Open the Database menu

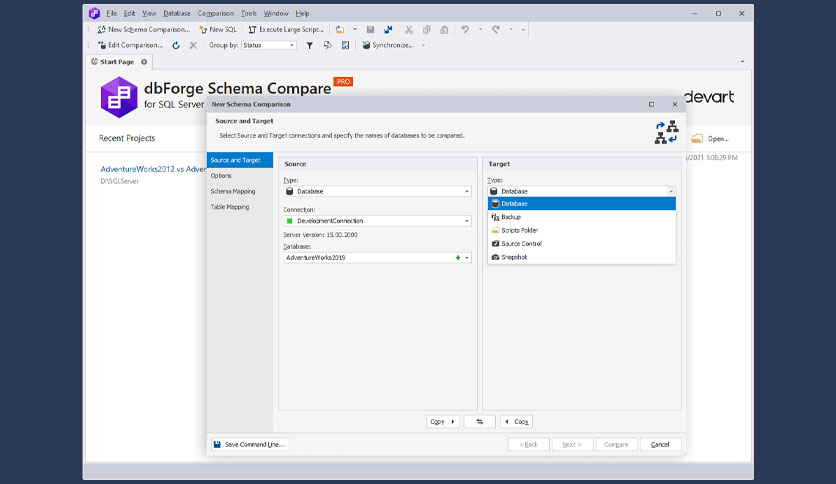click(176, 13)
